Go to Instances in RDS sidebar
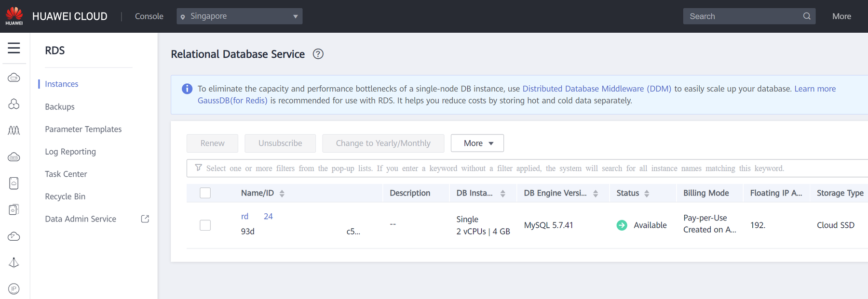The width and height of the screenshot is (868, 299). tap(61, 84)
